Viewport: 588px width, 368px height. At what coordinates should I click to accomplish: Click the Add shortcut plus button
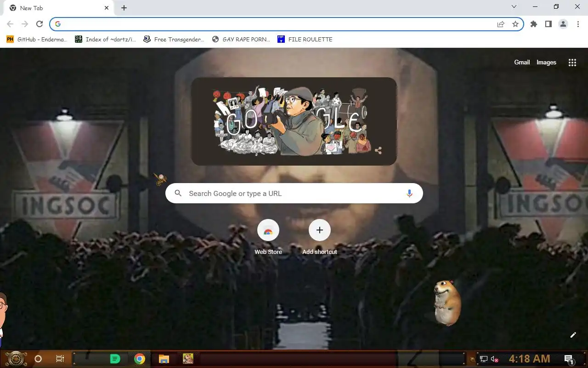320,230
